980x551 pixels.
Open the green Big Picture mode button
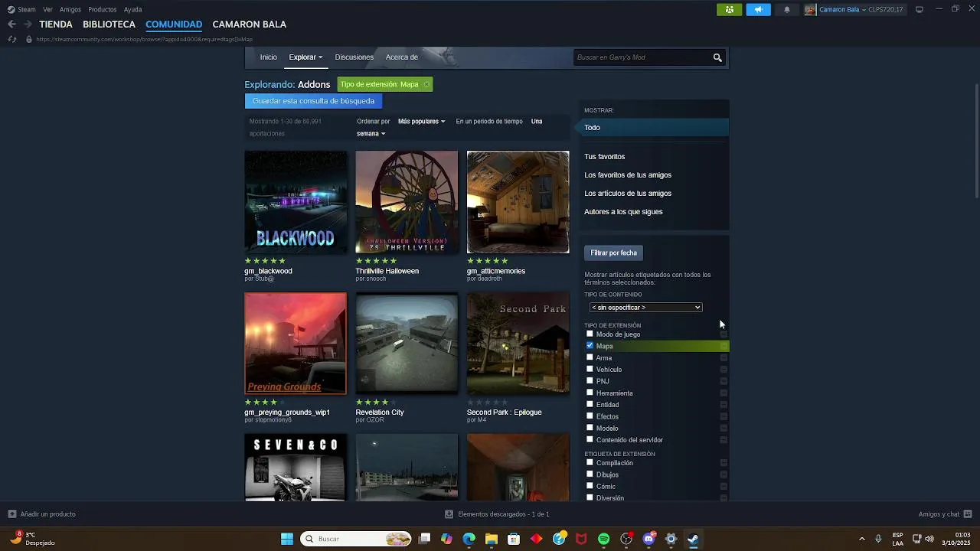tap(729, 9)
